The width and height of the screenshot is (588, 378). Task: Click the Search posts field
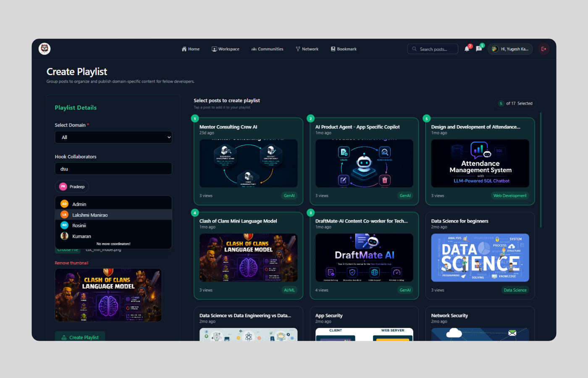click(433, 49)
